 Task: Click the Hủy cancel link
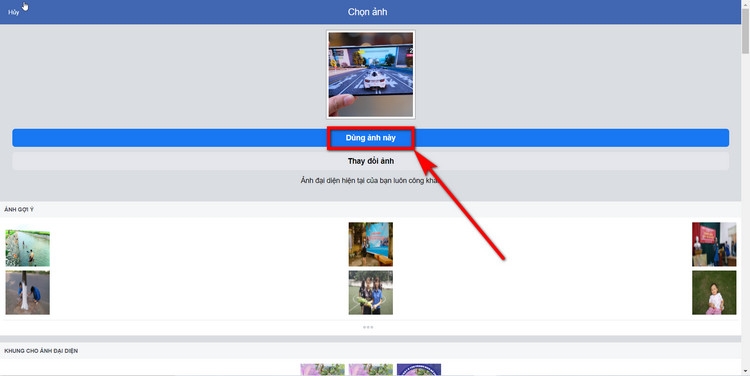coord(13,12)
